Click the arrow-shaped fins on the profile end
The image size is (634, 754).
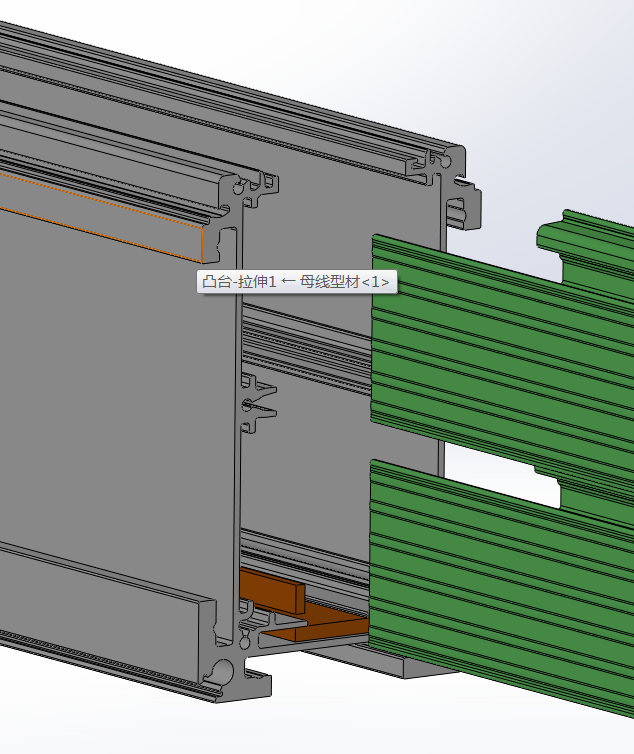click(258, 400)
